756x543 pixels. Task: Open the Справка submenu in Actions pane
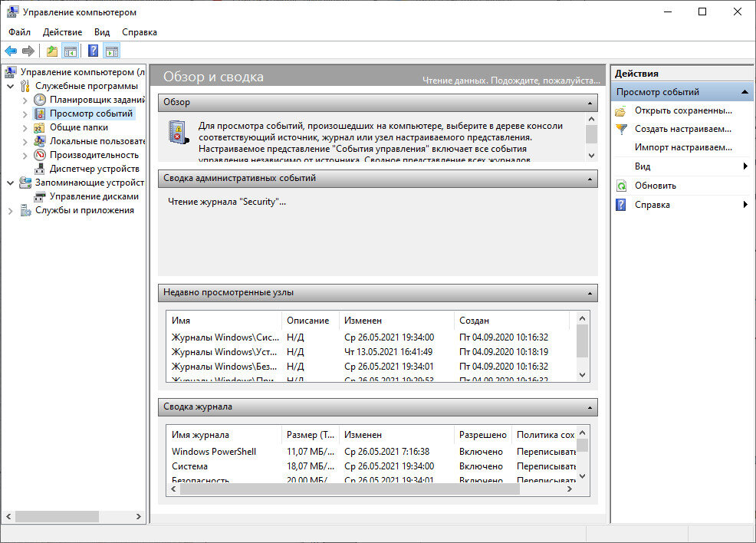click(x=682, y=205)
